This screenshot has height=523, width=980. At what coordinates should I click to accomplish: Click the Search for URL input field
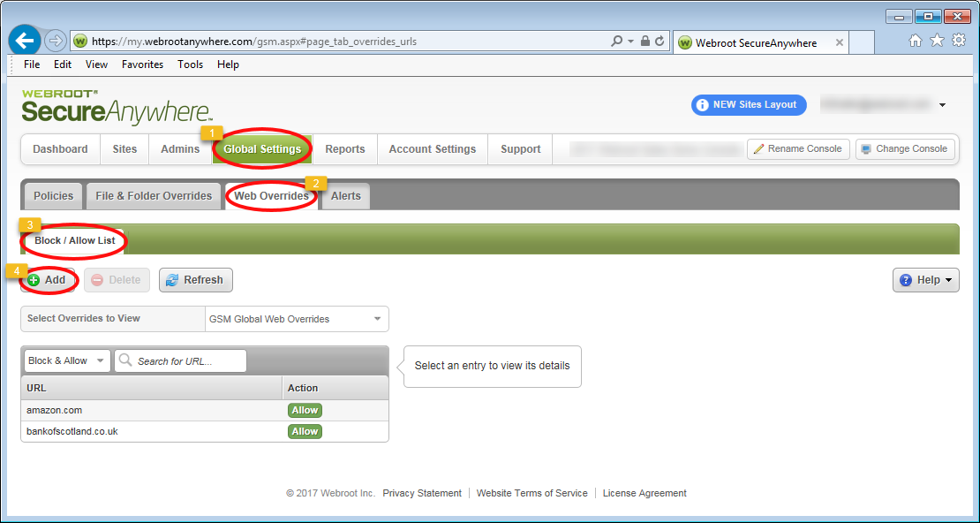coord(181,361)
